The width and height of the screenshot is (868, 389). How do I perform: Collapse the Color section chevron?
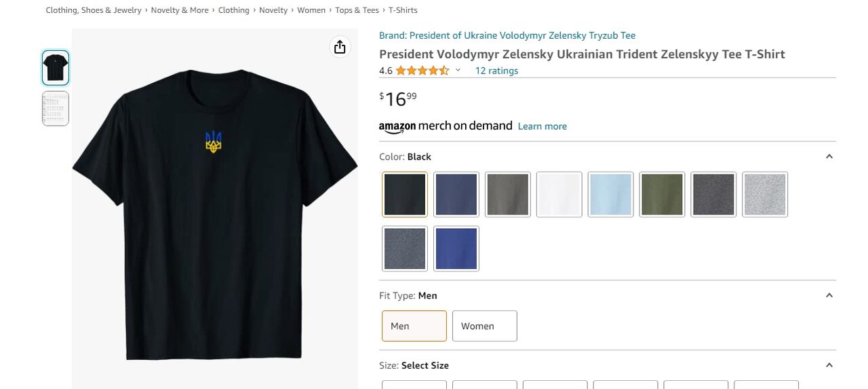coord(829,157)
